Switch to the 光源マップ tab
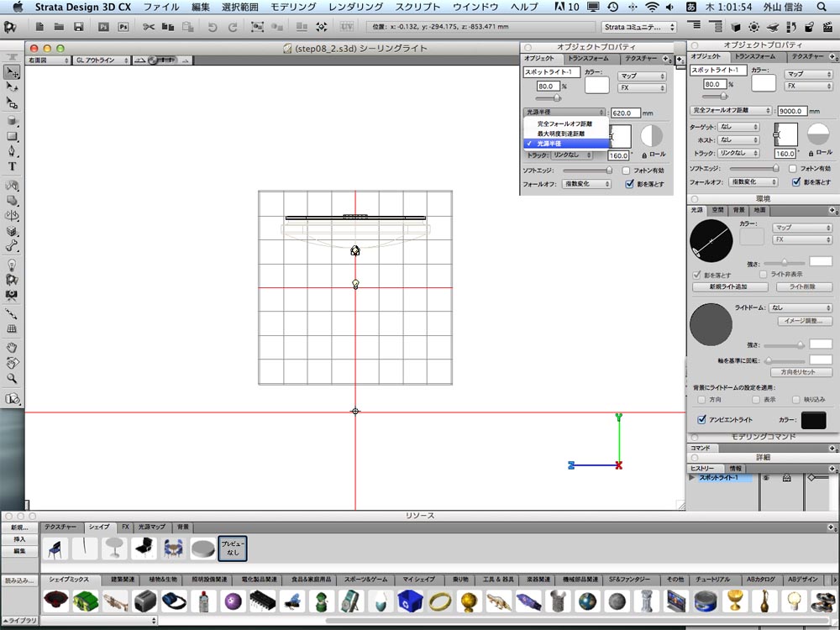840x630 pixels. (x=151, y=528)
